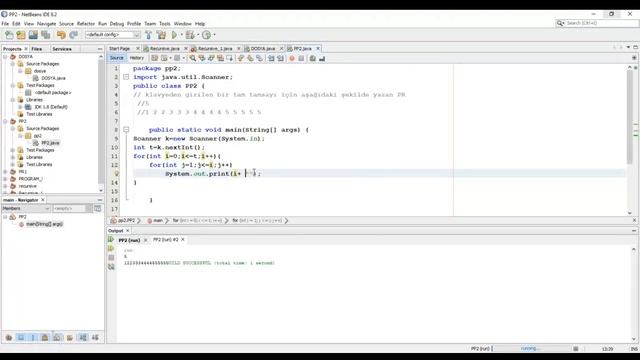Open Debug Project dropdown arrow
This screenshot has height=360, width=640.
click(198, 35)
